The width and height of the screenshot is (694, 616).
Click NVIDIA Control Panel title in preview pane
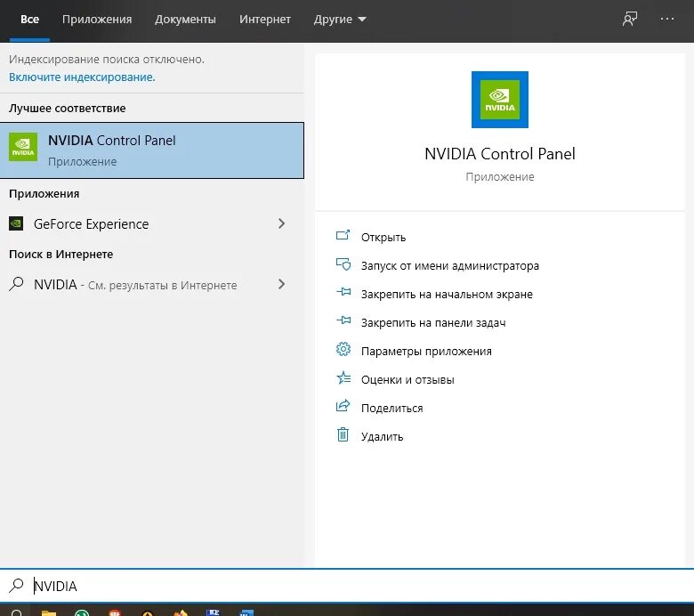500,154
